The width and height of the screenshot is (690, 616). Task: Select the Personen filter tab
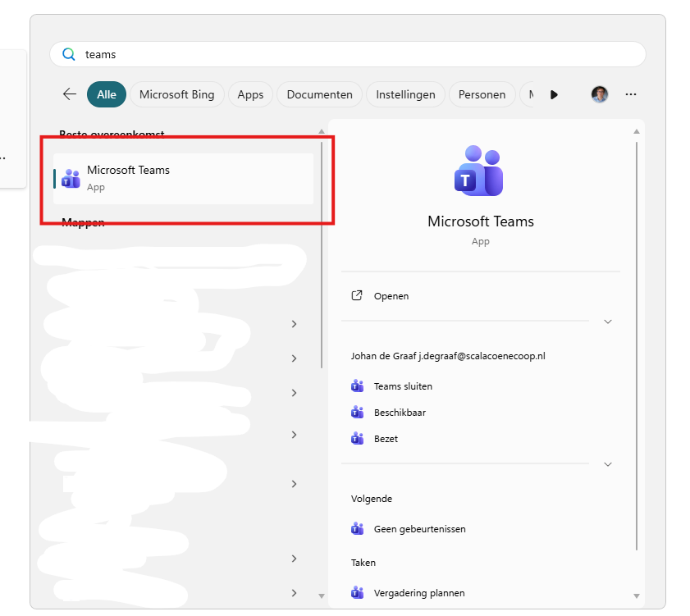coord(482,94)
